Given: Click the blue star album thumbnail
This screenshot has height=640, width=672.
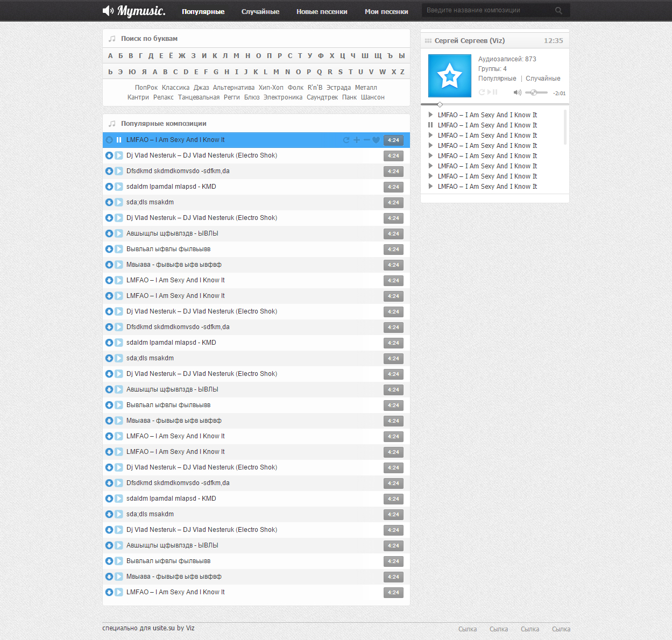Looking at the screenshot, I should (x=449, y=76).
